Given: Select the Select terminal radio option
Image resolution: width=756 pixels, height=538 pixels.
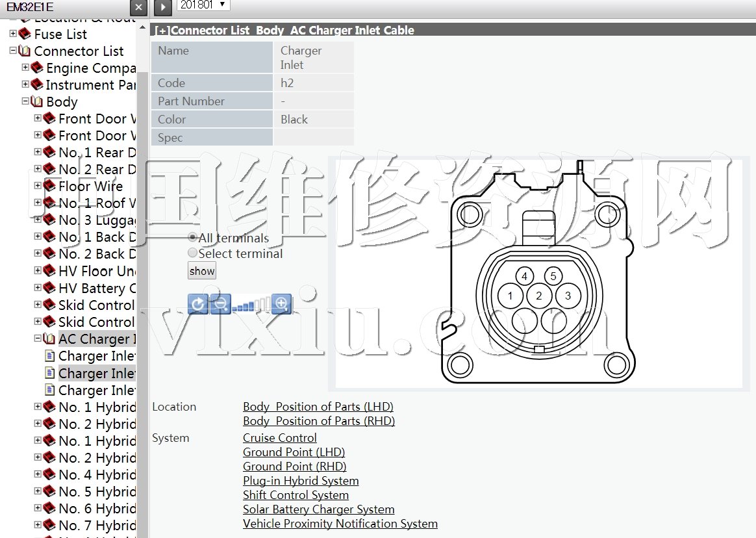Looking at the screenshot, I should pos(192,253).
